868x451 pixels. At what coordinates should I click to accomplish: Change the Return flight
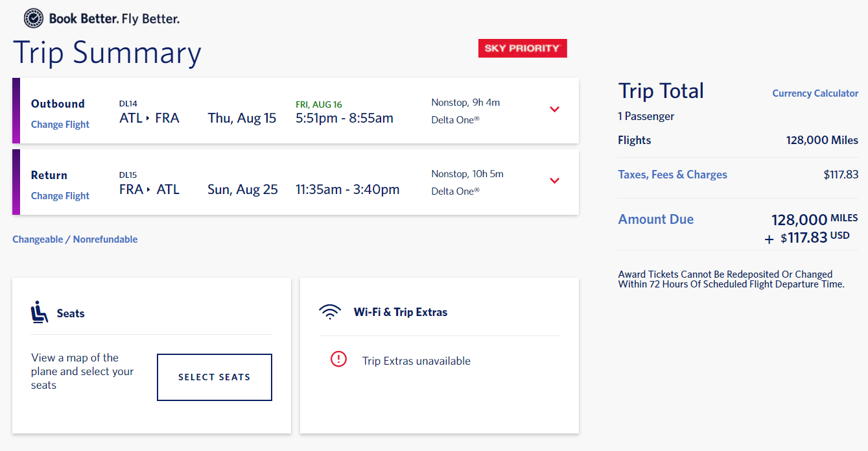tap(60, 196)
